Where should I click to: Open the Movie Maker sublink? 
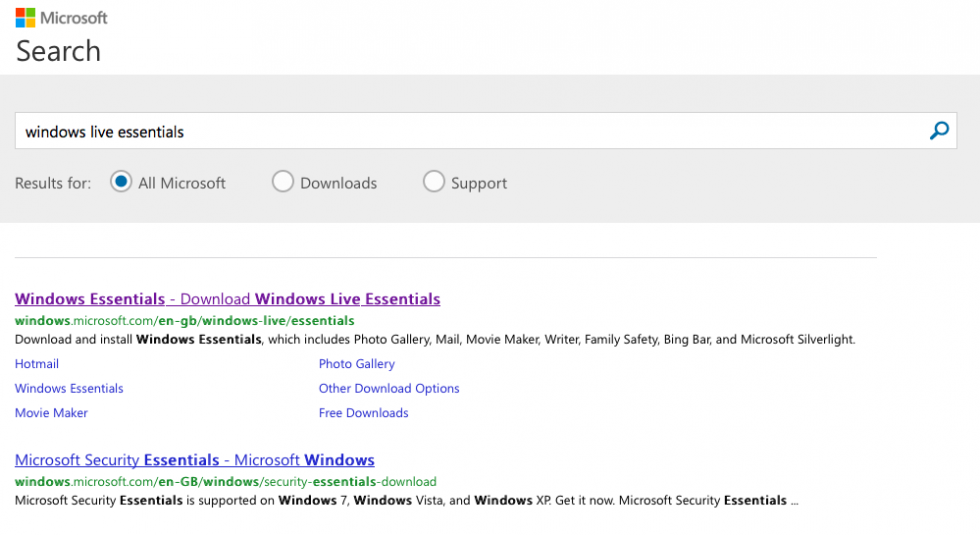coord(51,412)
